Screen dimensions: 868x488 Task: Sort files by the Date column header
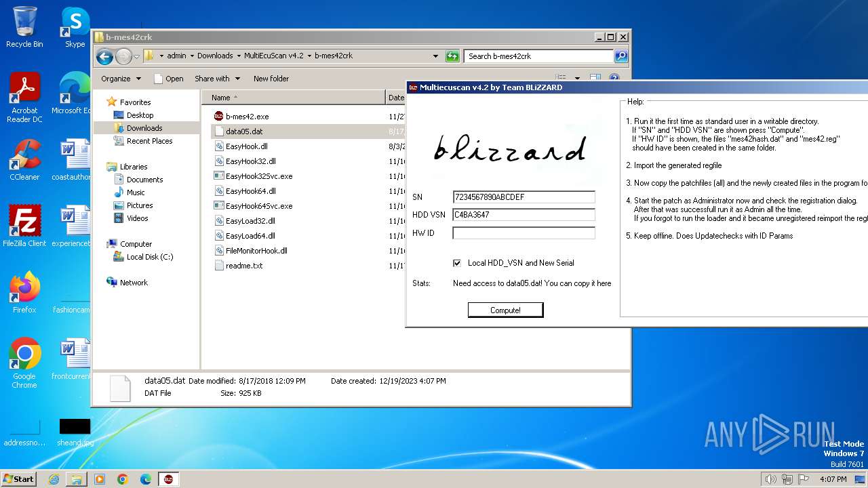click(396, 98)
